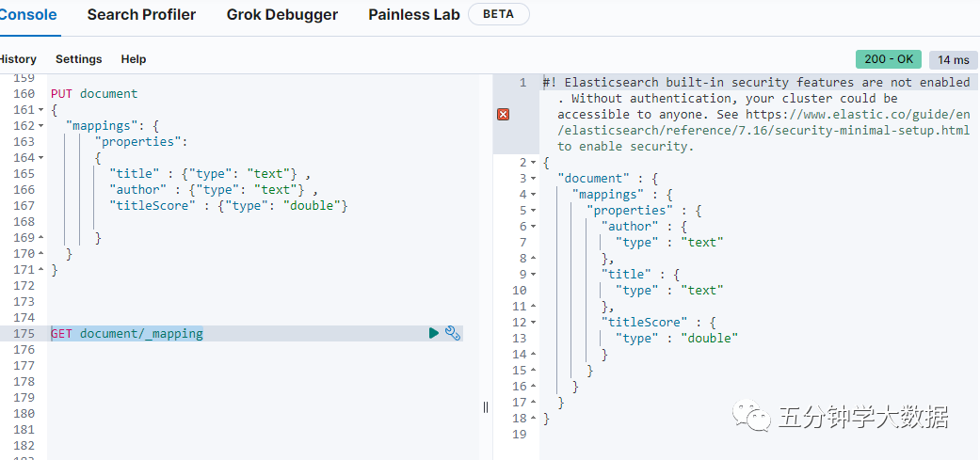Click the panel resize divider handle

(x=486, y=407)
